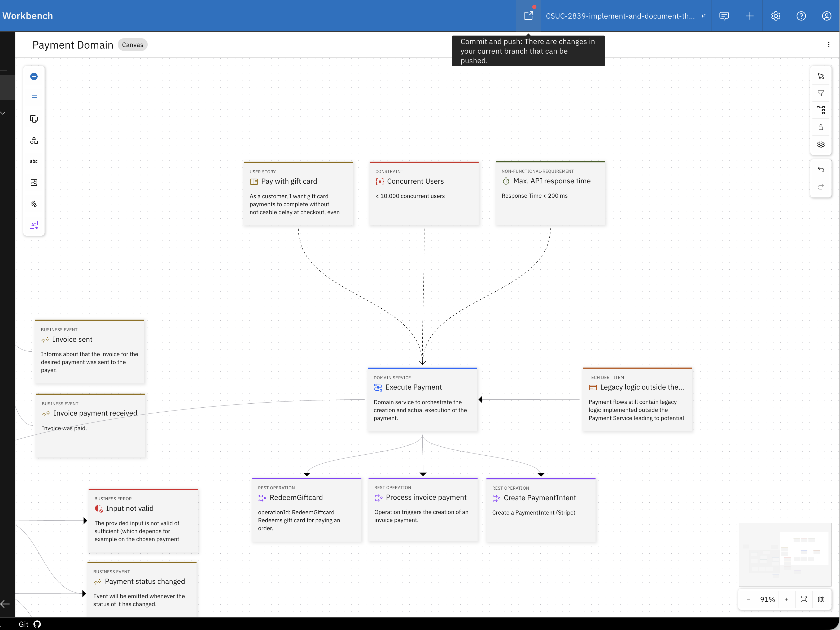Click the zoom in plus button
The image size is (840, 630).
[786, 599]
